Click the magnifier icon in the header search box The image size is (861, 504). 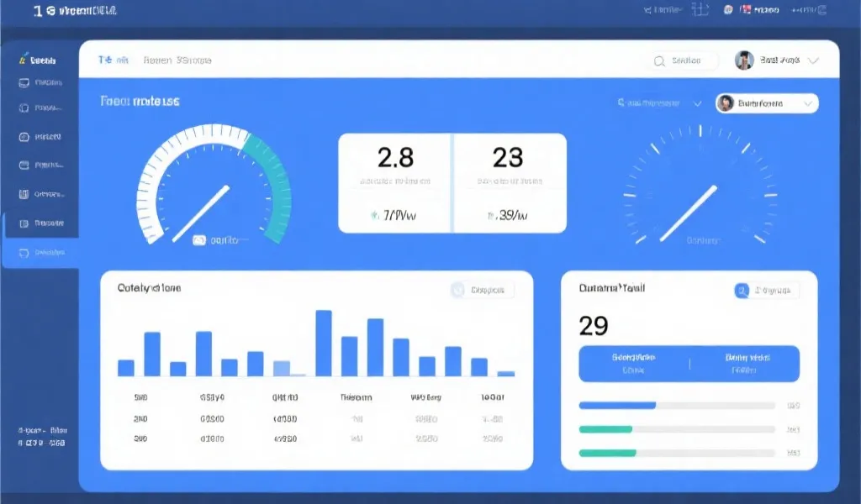[659, 60]
